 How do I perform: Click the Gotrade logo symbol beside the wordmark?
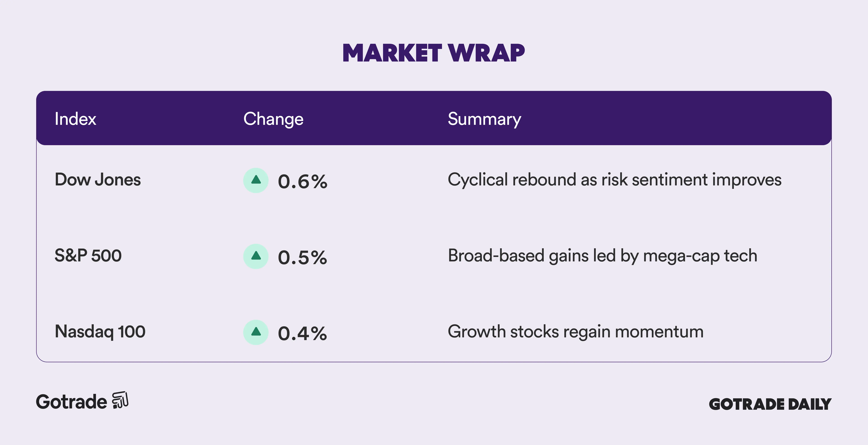[x=120, y=400]
